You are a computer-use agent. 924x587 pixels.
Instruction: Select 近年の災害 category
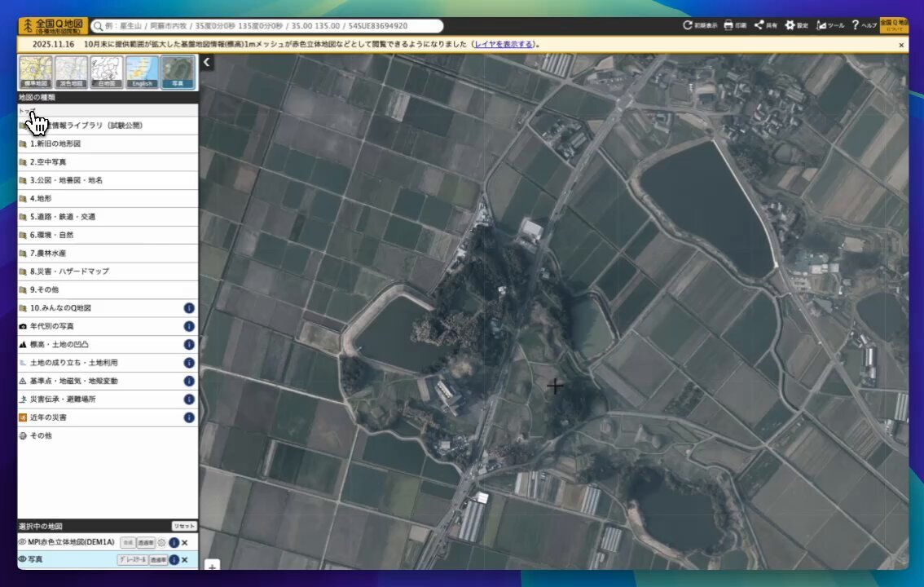[48, 417]
